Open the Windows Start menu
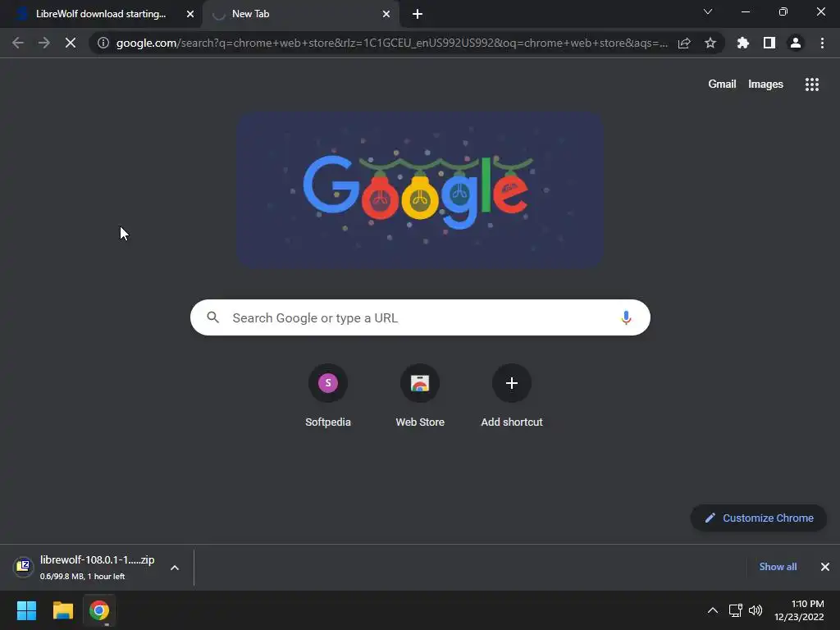Viewport: 840px width, 630px height. 26,610
